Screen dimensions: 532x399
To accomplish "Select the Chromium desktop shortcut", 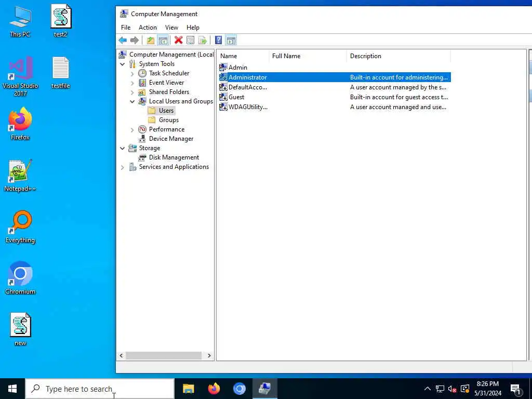I will tap(20, 278).
